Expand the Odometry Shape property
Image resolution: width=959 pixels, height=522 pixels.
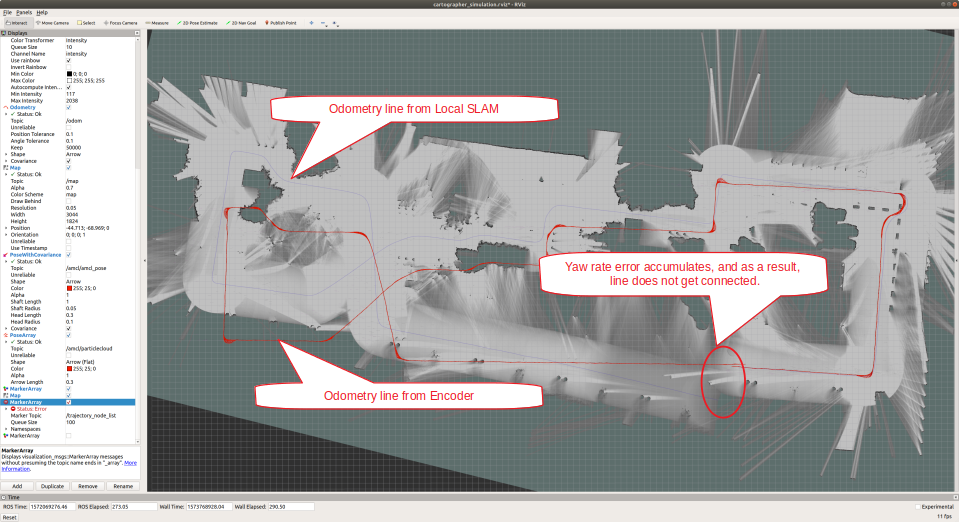point(6,154)
